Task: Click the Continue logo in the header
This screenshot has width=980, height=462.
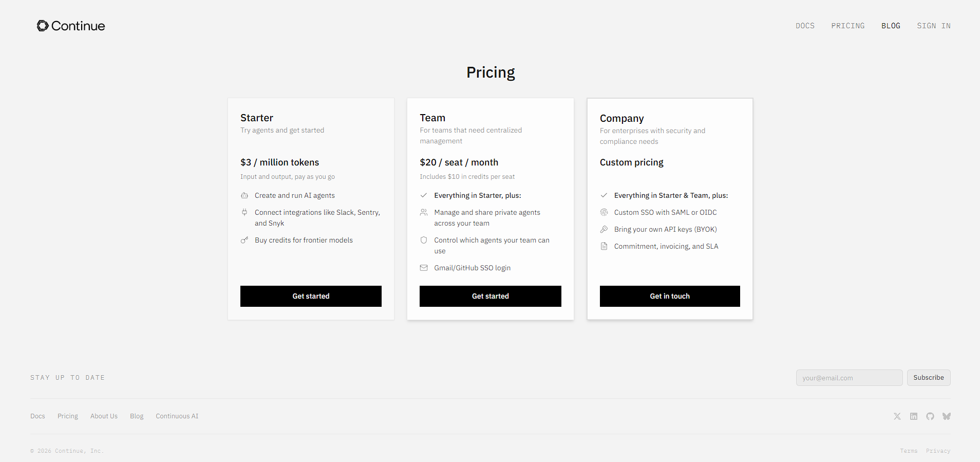Action: pos(71,26)
